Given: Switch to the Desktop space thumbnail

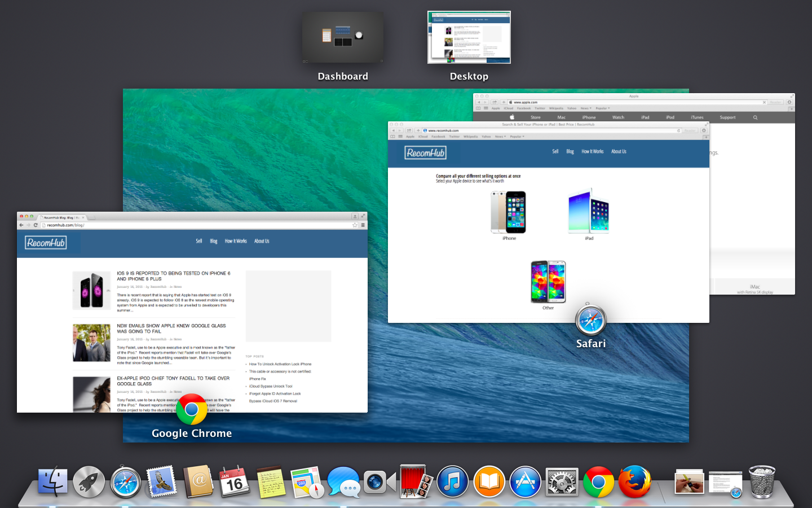Looking at the screenshot, I should [469, 37].
